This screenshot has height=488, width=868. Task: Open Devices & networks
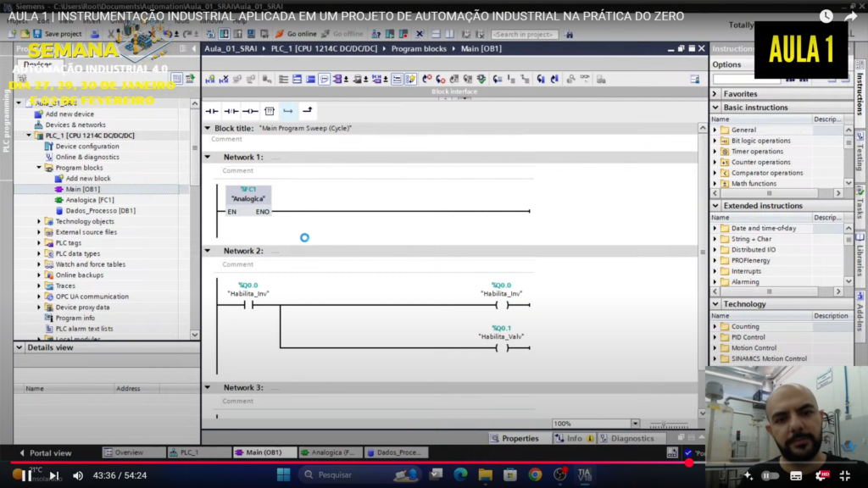pos(75,125)
